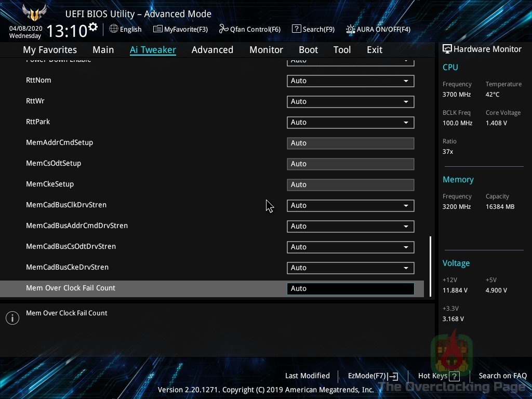Click Last Modified button
The width and height of the screenshot is (532, 399).
[x=307, y=376]
